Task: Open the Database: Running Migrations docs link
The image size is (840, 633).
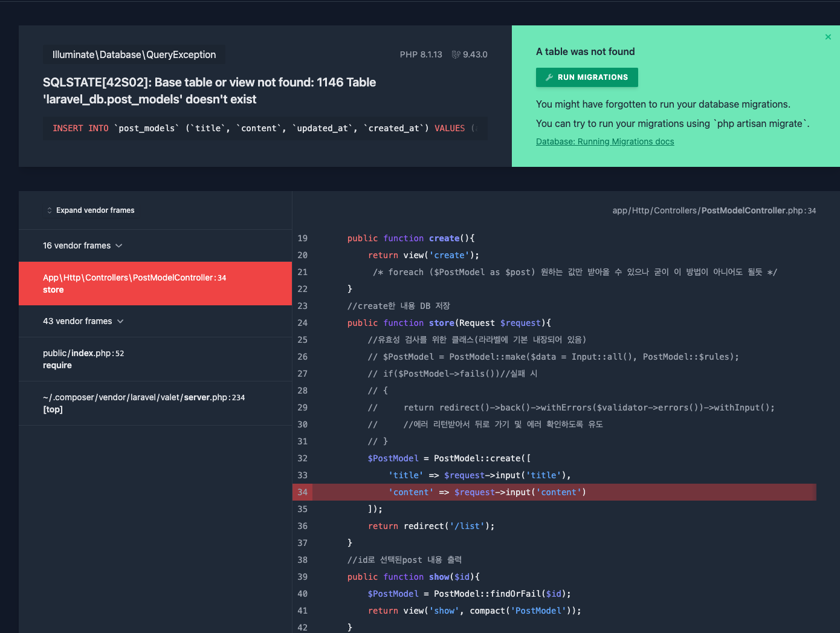Action: point(605,141)
